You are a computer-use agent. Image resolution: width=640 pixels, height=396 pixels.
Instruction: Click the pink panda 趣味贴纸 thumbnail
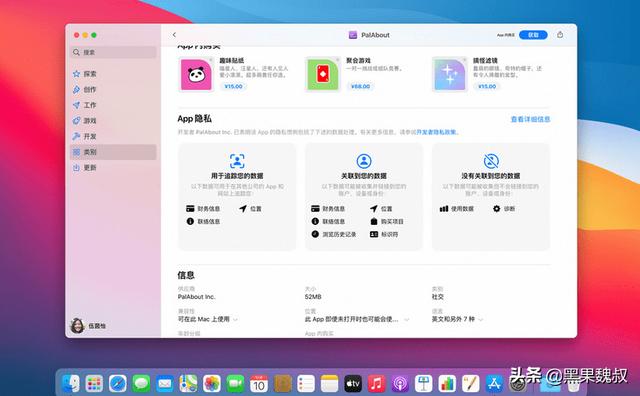click(x=196, y=74)
